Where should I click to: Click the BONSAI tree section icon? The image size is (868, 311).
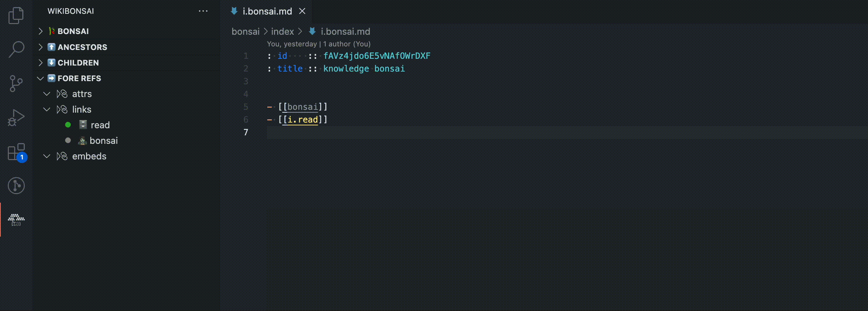point(52,31)
